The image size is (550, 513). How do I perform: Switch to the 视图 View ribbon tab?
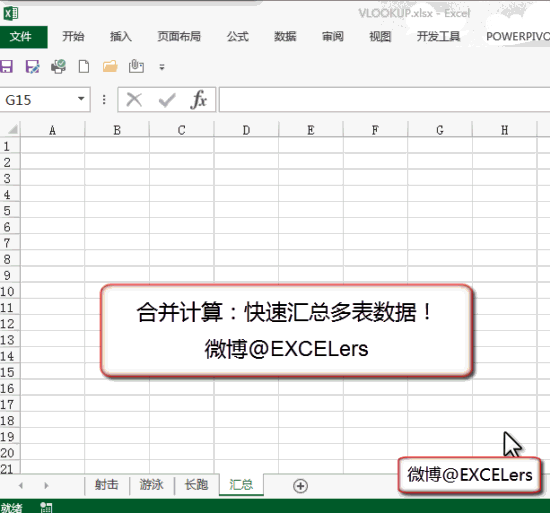click(380, 36)
